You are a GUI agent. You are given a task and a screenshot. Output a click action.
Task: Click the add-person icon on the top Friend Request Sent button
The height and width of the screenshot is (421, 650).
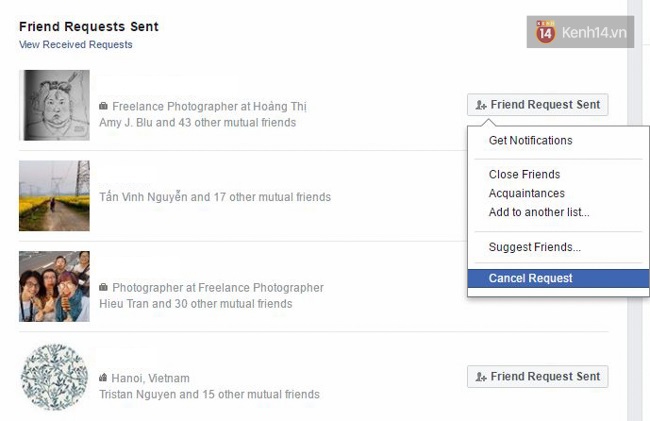481,105
